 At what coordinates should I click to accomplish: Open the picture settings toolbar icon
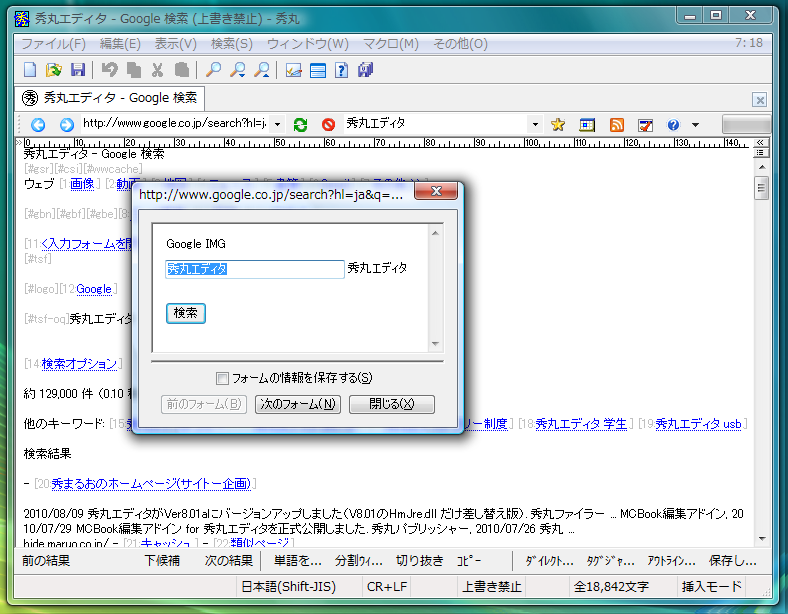pos(293,70)
